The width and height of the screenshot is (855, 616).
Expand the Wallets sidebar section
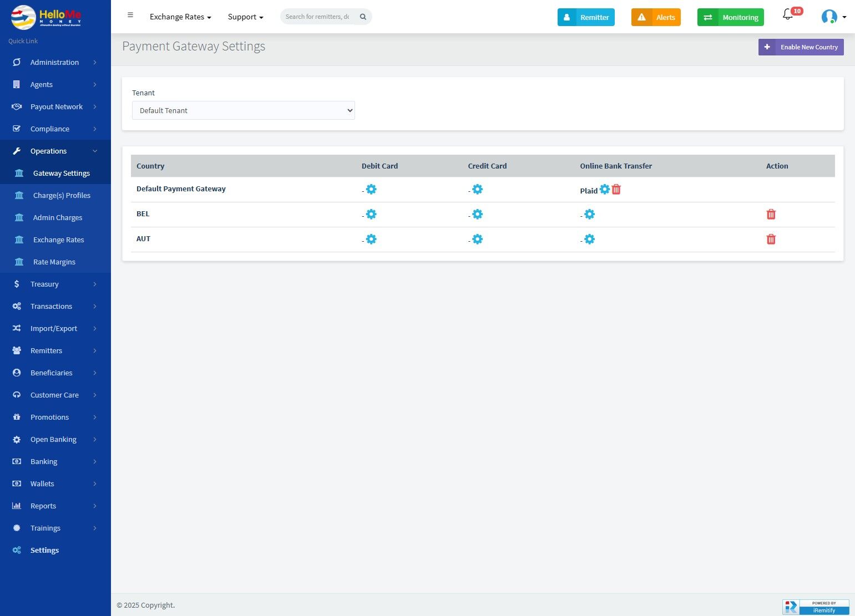click(55, 483)
